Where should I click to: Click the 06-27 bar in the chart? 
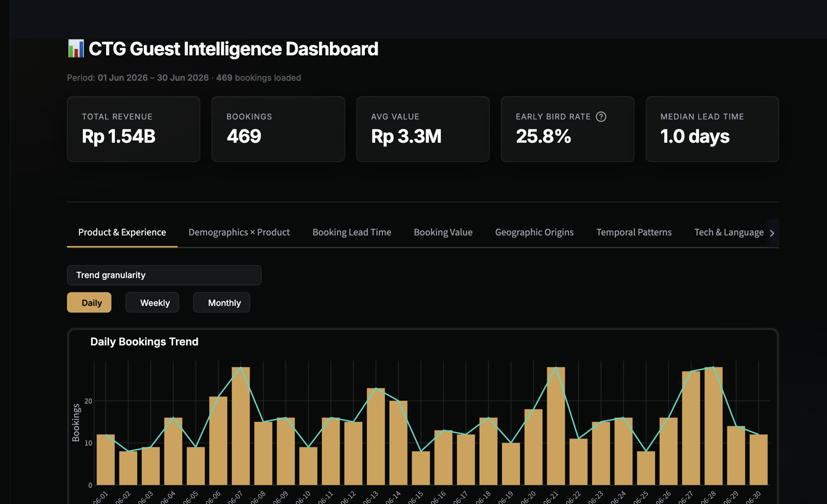(x=691, y=428)
